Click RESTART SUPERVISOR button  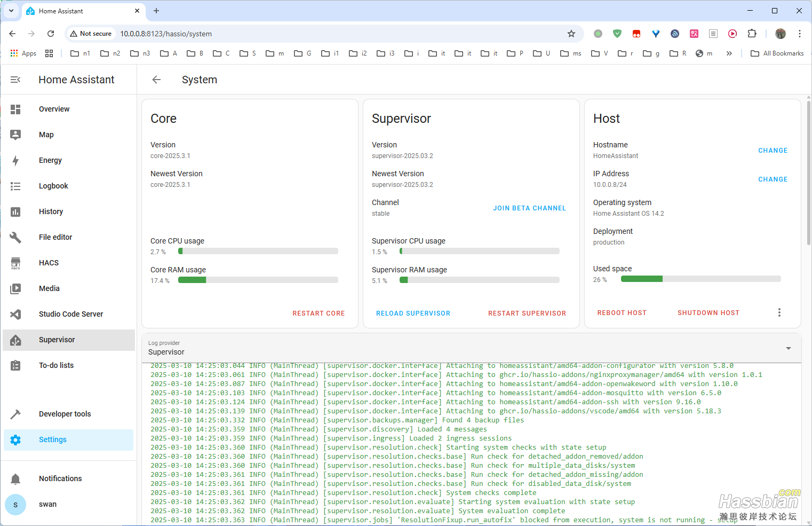tap(527, 313)
